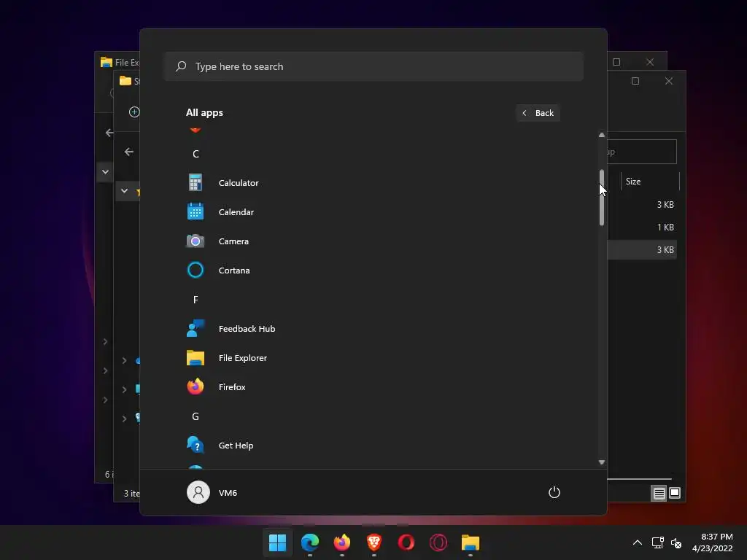This screenshot has height=560, width=747.
Task: Open the clock showing 8:37 PM
Action: click(712, 542)
